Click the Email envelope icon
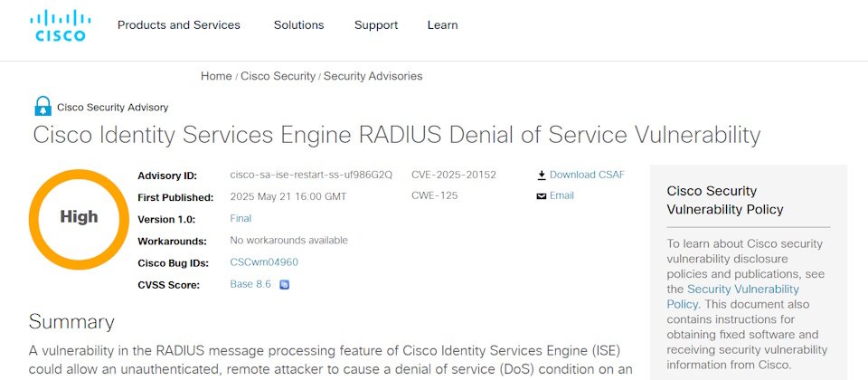The width and height of the screenshot is (868, 380). pyautogui.click(x=542, y=196)
